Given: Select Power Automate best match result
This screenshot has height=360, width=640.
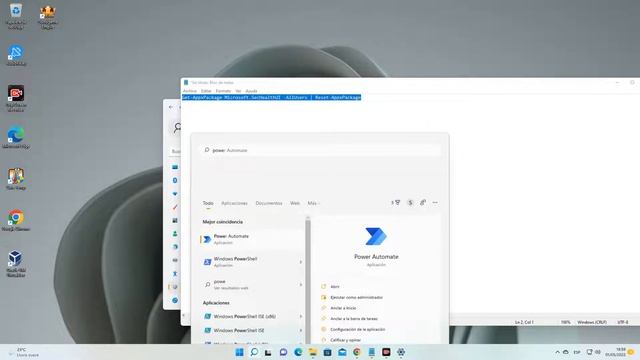Looking at the screenshot, I should tap(252, 240).
